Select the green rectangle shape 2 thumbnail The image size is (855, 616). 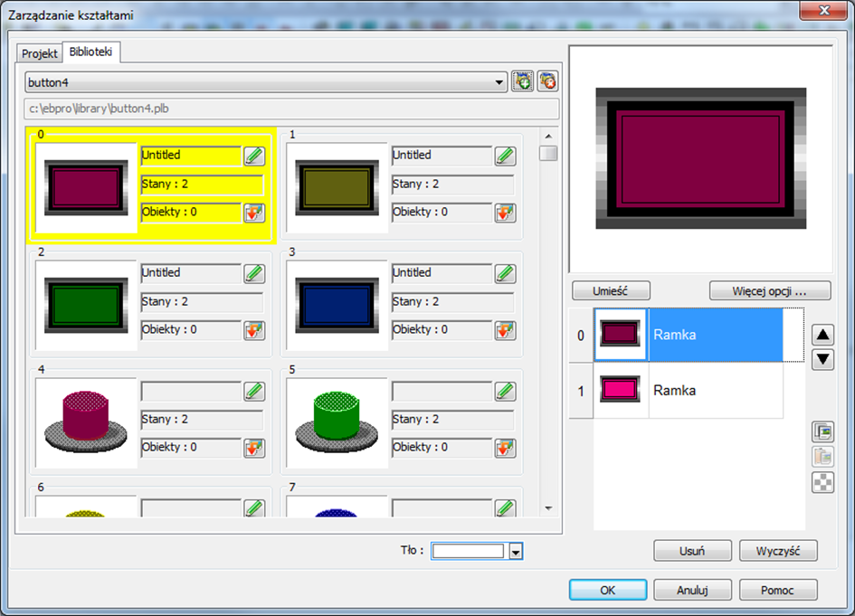(86, 305)
